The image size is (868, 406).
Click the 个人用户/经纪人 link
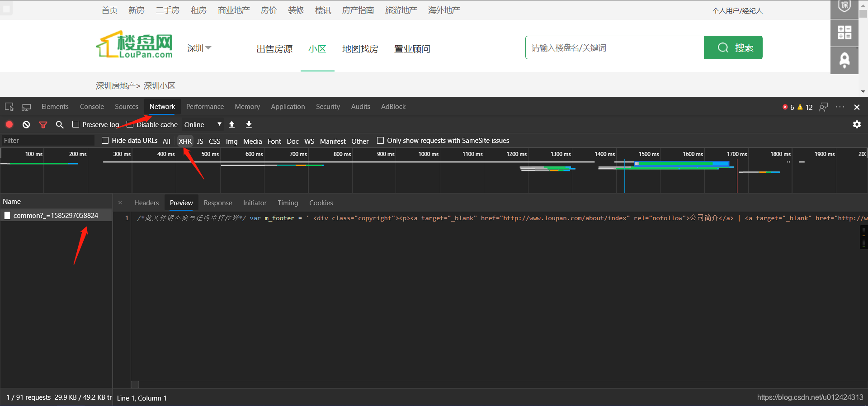pos(737,10)
